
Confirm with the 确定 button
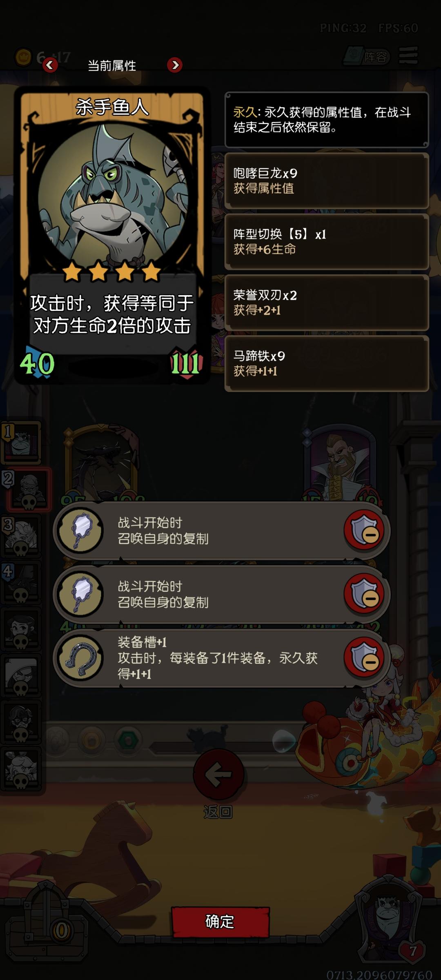[x=220, y=922]
